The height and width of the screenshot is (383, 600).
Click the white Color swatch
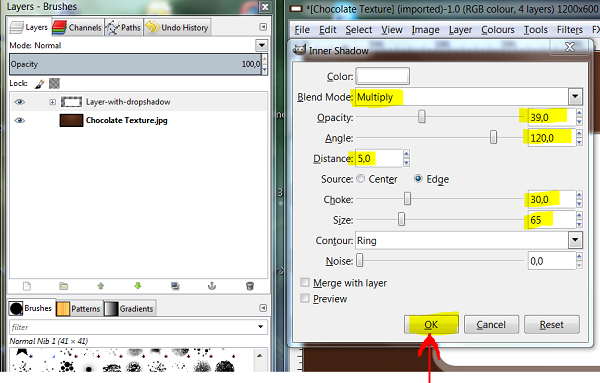click(383, 76)
